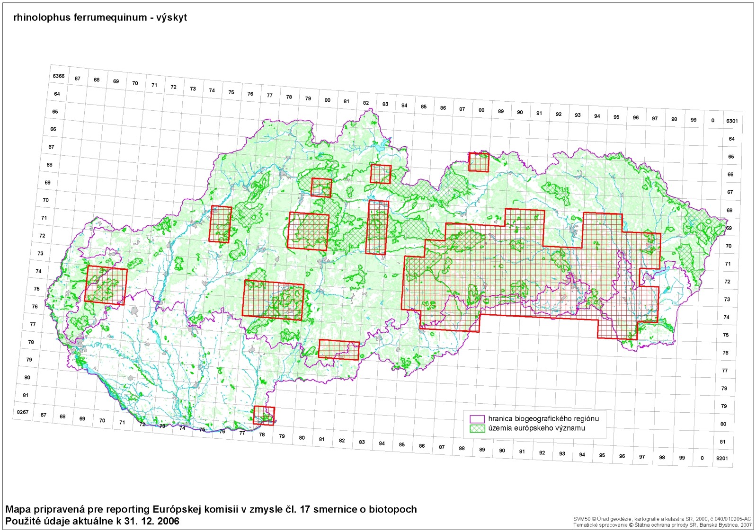Select the southernmost small red occurrence square
The height and width of the screenshot is (532, 756).
click(264, 415)
